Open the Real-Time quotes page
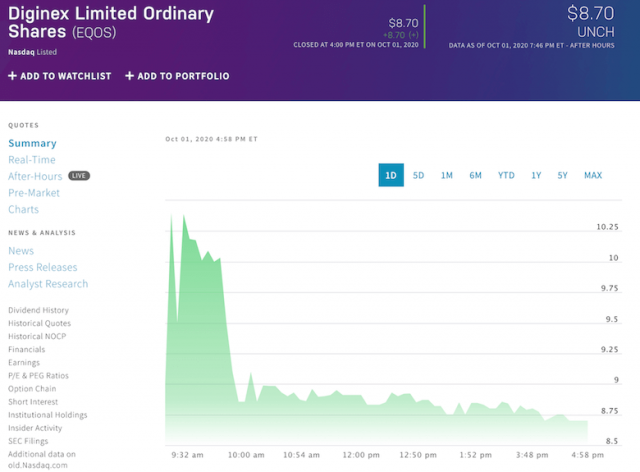 point(32,160)
